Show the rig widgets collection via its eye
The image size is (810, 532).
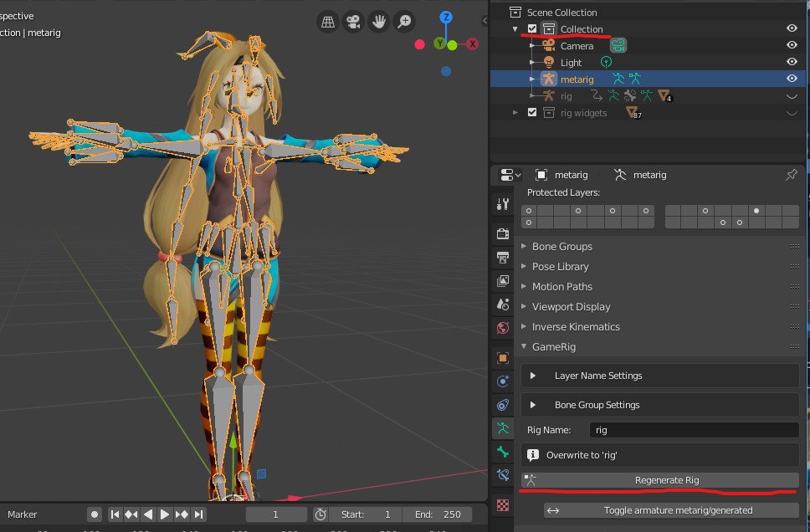point(792,113)
